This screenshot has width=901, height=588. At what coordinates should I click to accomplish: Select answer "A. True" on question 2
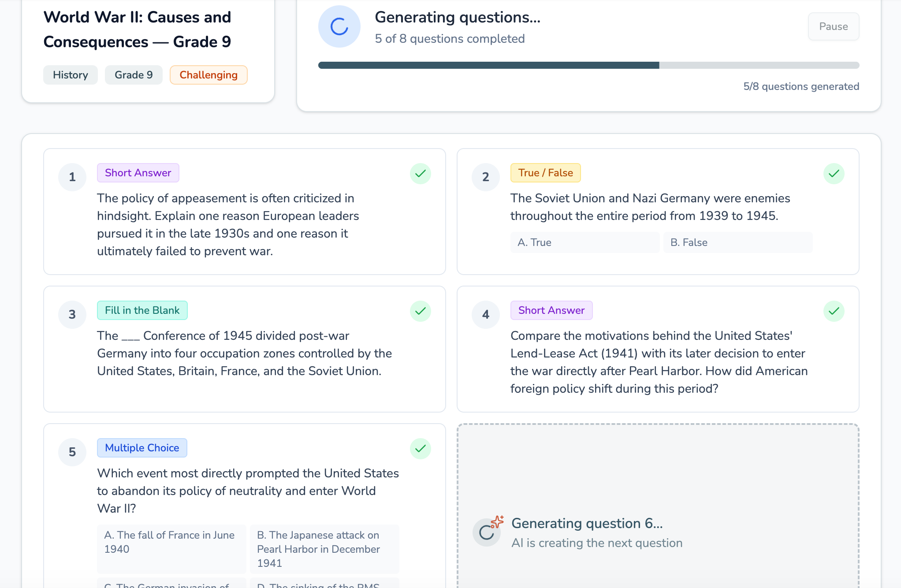pos(585,242)
